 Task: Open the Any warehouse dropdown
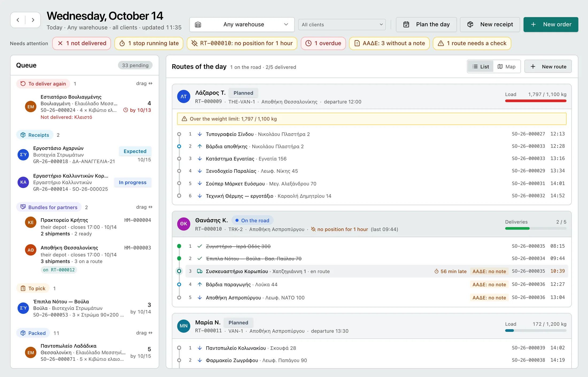coord(242,25)
